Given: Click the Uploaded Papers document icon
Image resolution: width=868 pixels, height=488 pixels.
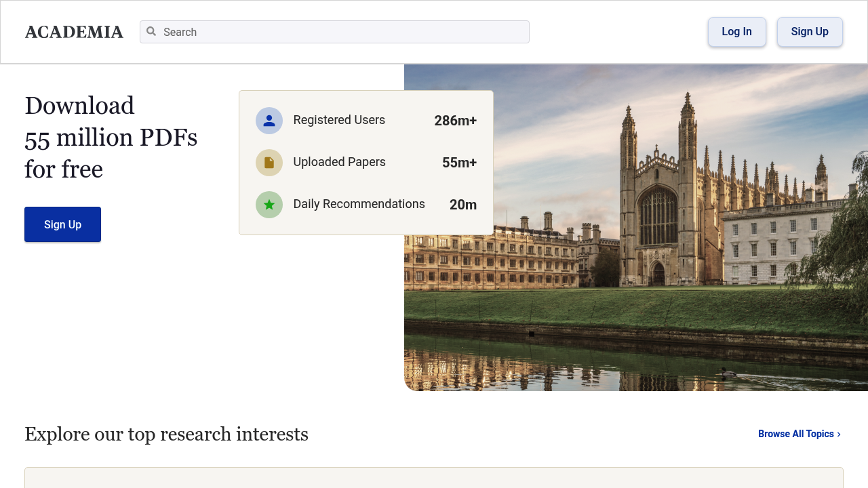Looking at the screenshot, I should pos(269,163).
